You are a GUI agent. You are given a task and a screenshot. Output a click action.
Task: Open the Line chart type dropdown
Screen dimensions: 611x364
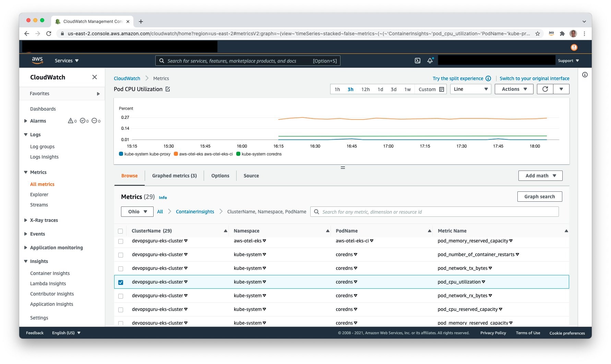click(470, 89)
